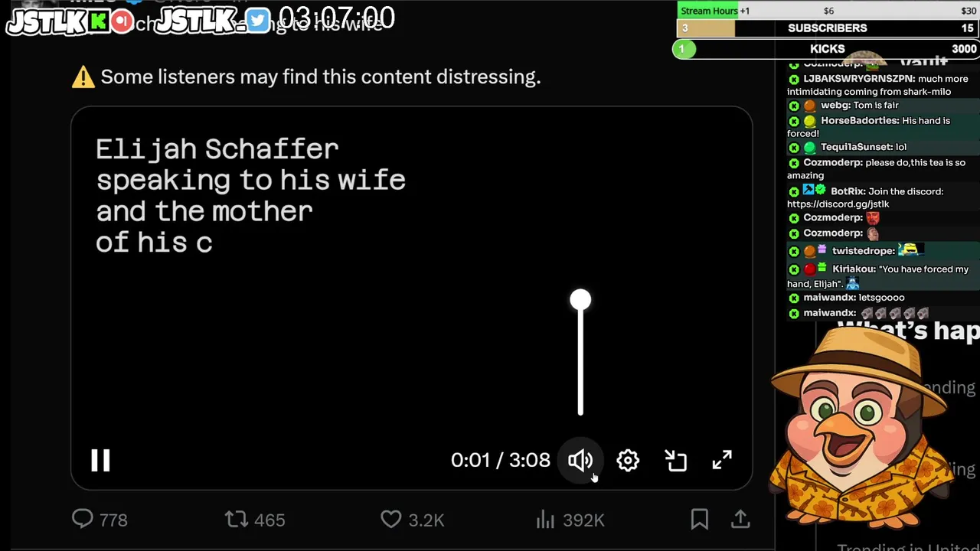Share the post via the upload icon
This screenshot has height=551, width=980.
point(740,520)
